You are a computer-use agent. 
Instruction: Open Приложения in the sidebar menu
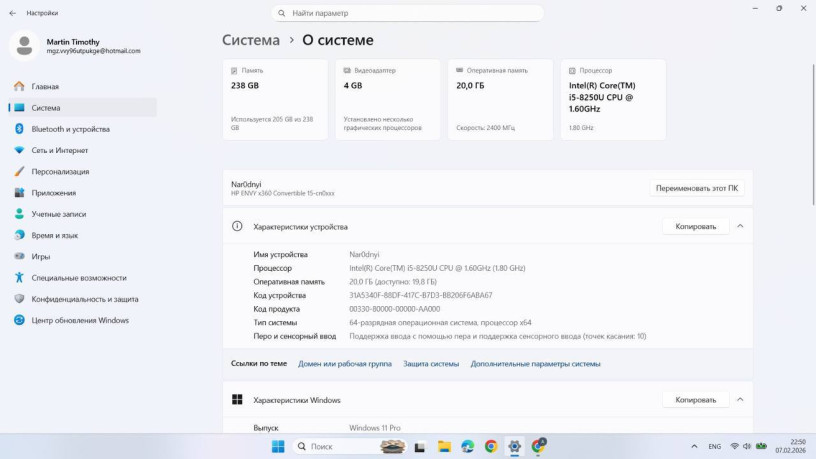(53, 193)
